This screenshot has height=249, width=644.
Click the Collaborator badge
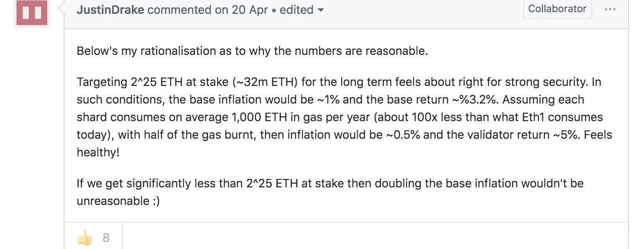(x=557, y=9)
